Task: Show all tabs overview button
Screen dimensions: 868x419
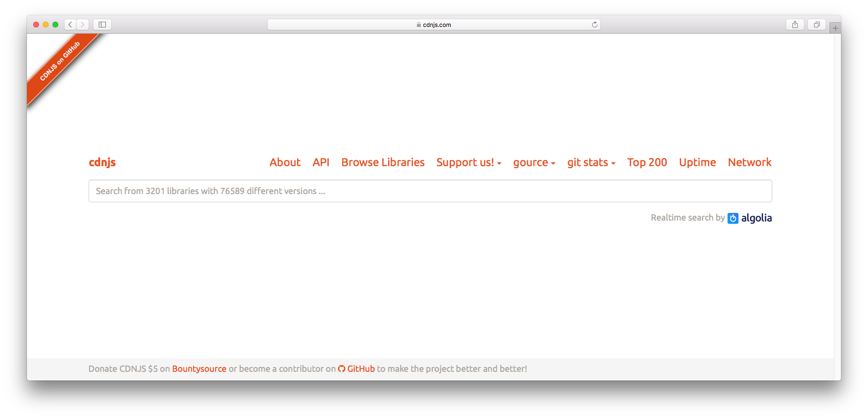Action: (x=816, y=25)
